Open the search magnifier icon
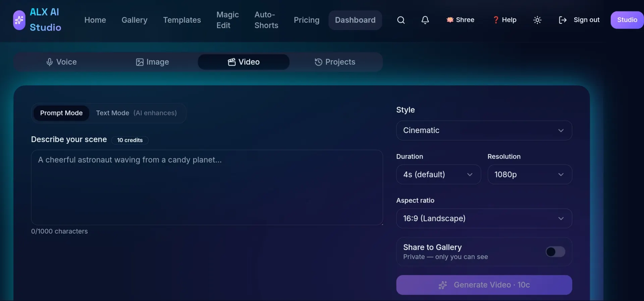Viewport: 644px width, 301px height. [x=401, y=20]
